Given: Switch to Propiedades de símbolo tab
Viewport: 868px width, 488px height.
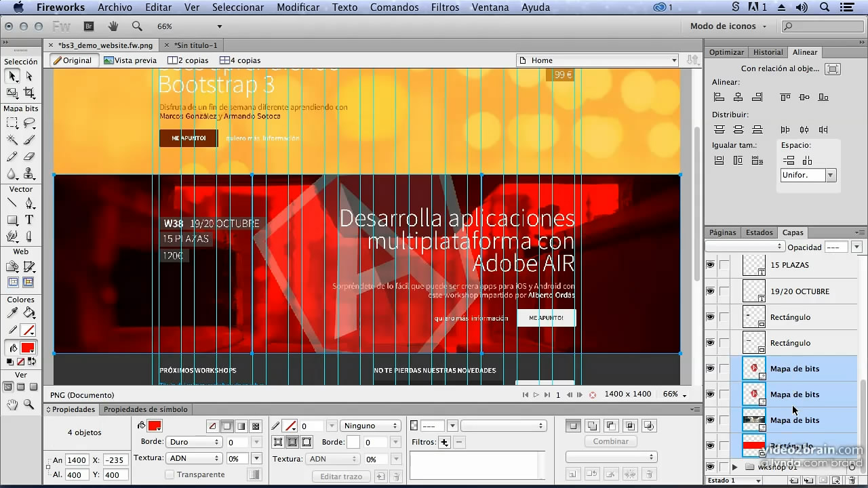Looking at the screenshot, I should click(x=146, y=409).
